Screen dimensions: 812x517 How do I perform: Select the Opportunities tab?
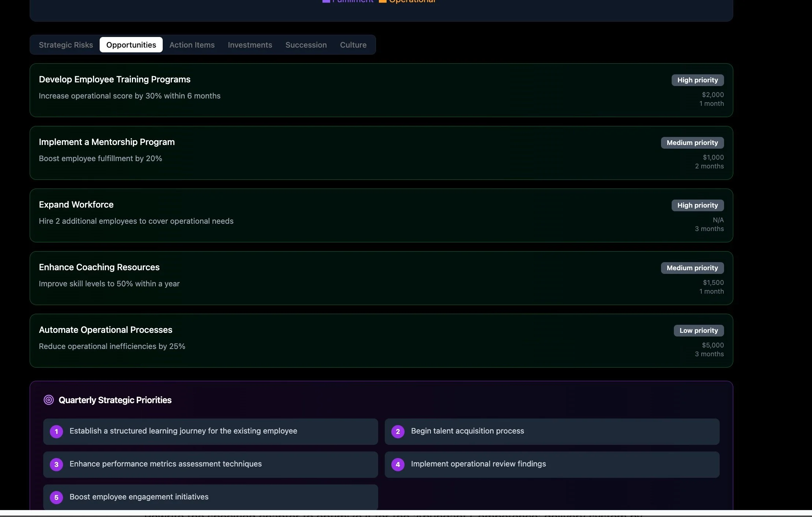point(131,45)
